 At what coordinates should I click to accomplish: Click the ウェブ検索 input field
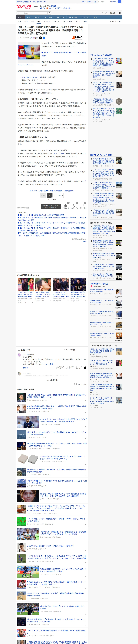tap(103, 2)
